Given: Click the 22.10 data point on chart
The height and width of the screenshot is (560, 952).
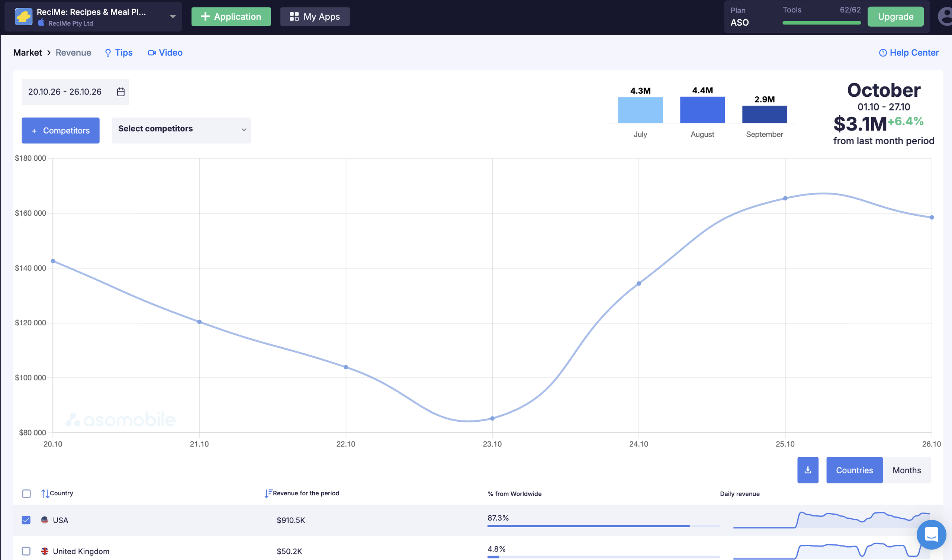Looking at the screenshot, I should [346, 367].
